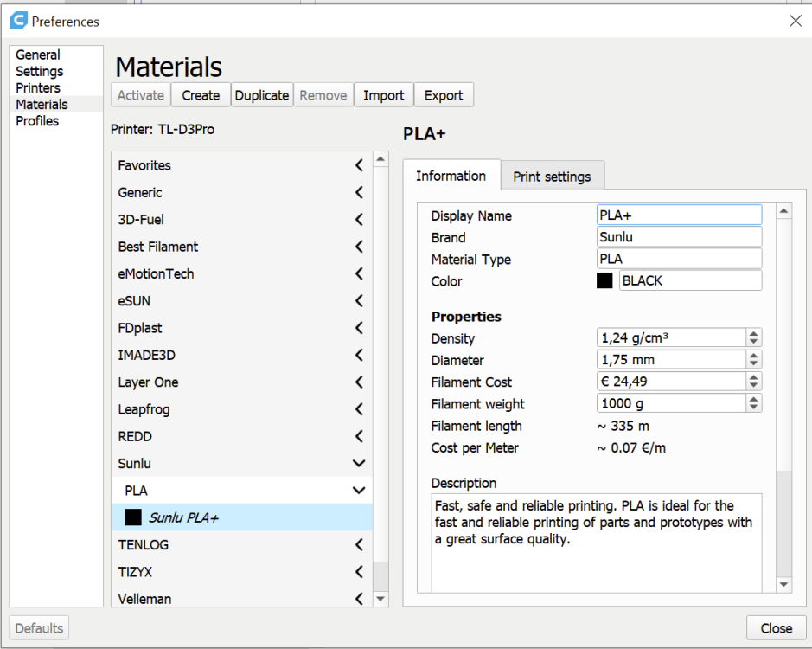This screenshot has height=649, width=812.
Task: Collapse the PLA material type under Sunlu
Action: 359,491
